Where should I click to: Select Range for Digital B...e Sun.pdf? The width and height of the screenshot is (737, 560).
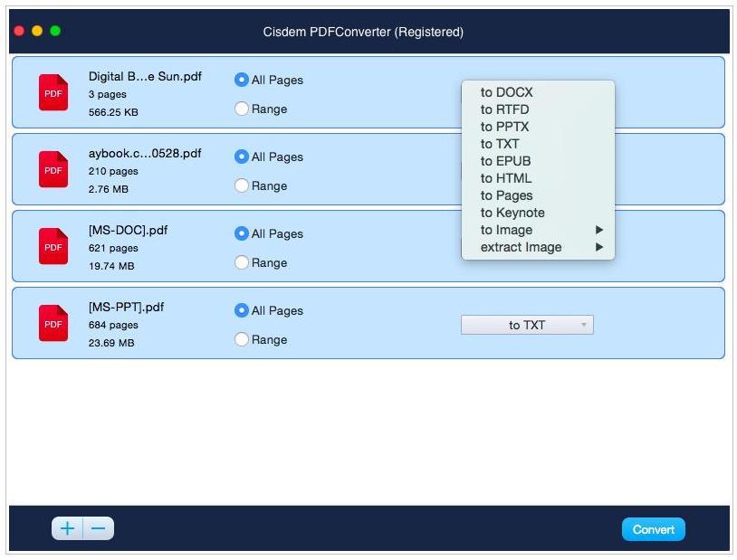pos(241,109)
